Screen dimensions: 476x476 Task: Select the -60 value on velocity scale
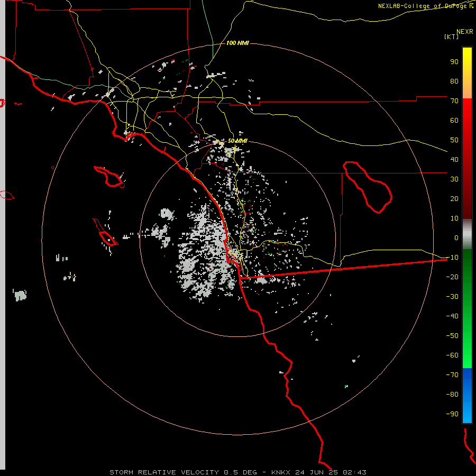point(452,355)
